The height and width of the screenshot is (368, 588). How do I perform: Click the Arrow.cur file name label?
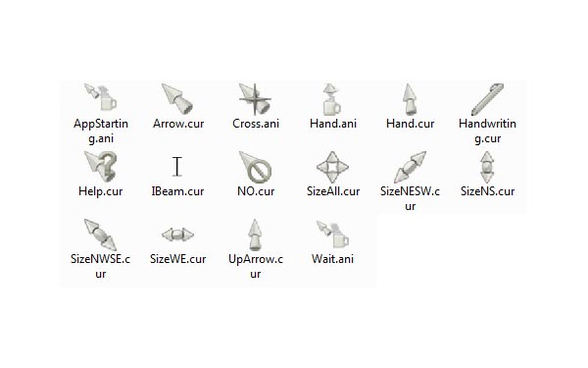(x=178, y=124)
